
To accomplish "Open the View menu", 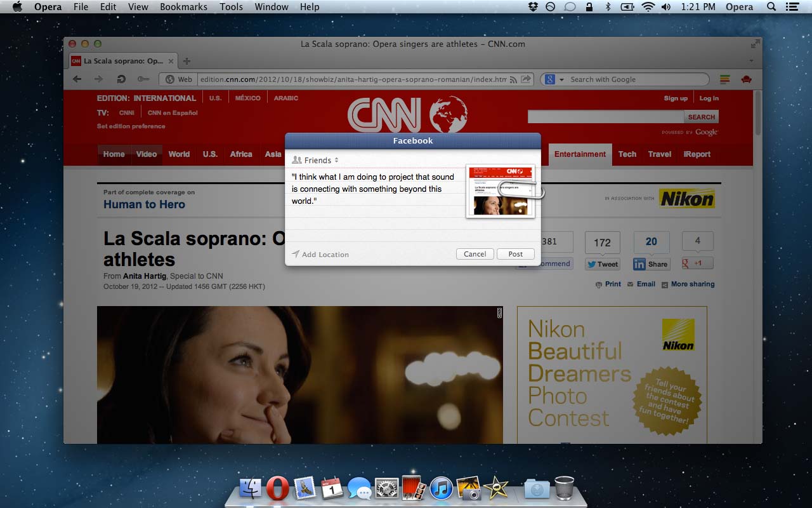I will (x=138, y=7).
